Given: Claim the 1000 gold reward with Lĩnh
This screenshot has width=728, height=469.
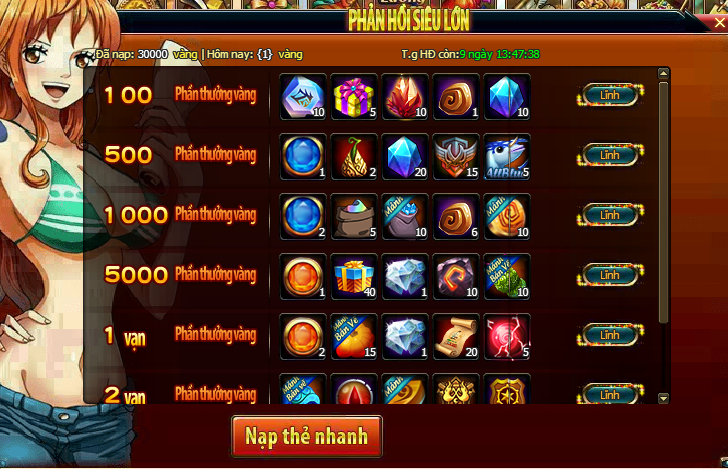Looking at the screenshot, I should [x=610, y=215].
